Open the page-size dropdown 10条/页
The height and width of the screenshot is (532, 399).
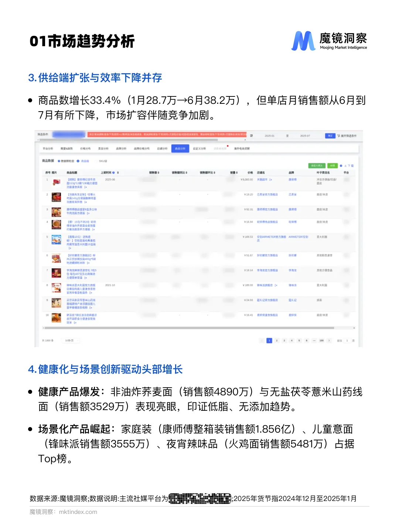tap(70, 341)
